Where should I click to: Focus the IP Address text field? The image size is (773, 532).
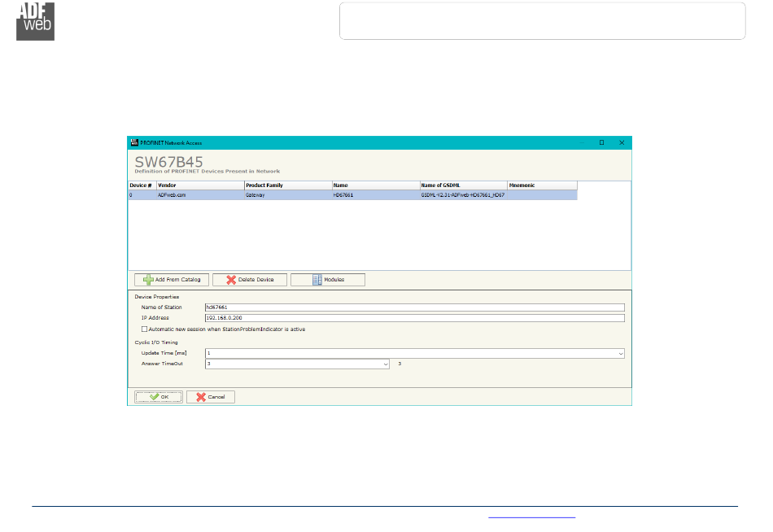[x=414, y=318]
